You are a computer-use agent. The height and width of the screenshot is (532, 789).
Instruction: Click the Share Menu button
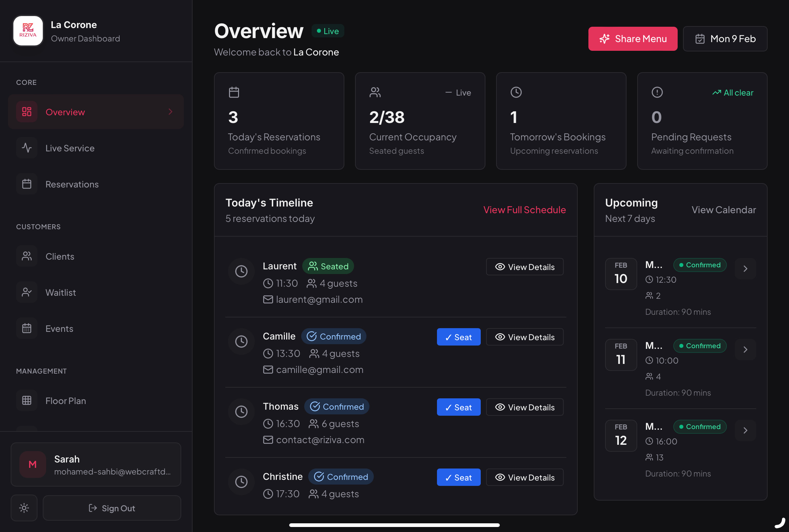tap(633, 38)
